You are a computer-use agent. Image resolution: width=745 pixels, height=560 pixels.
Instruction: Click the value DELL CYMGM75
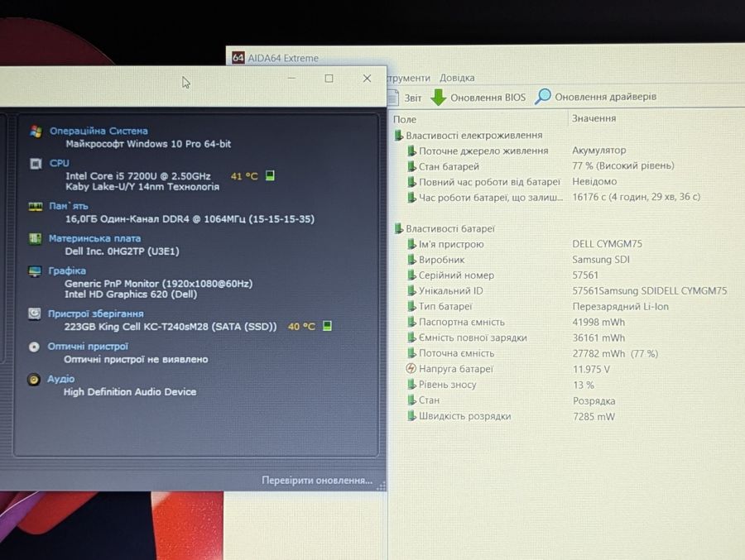coord(607,244)
